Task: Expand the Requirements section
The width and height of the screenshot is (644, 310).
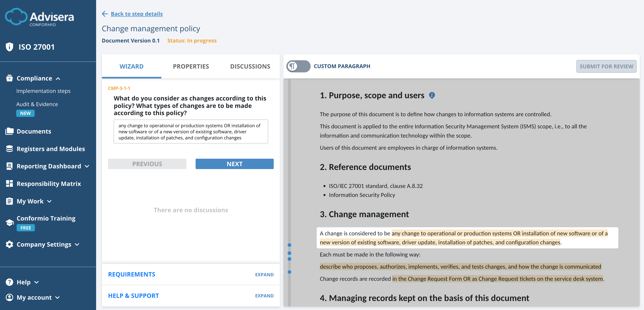Action: (264, 274)
